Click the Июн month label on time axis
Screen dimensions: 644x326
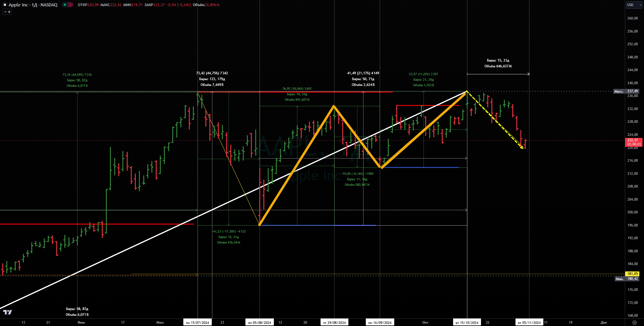[x=81, y=323]
